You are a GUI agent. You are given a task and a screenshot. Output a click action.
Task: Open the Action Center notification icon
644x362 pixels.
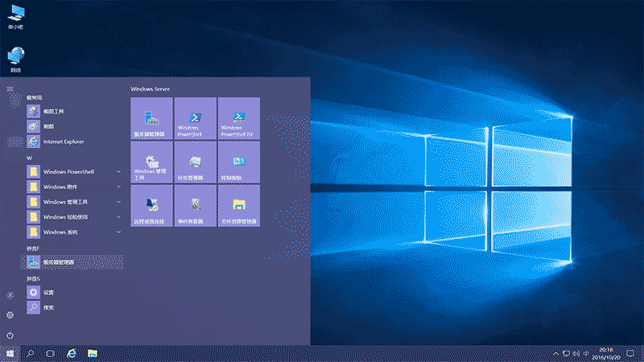click(x=630, y=353)
